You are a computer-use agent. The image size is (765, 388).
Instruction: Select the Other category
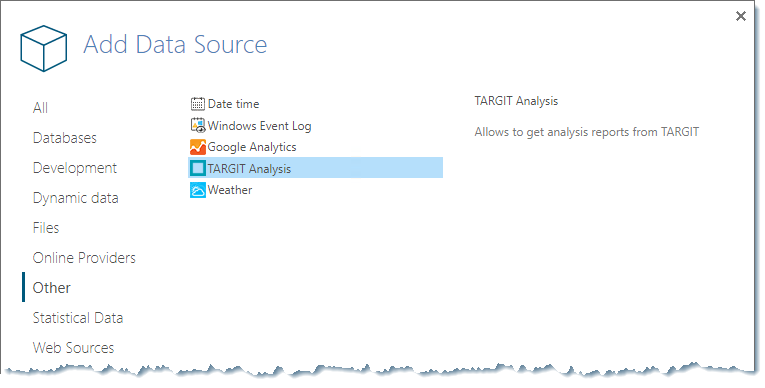click(51, 288)
